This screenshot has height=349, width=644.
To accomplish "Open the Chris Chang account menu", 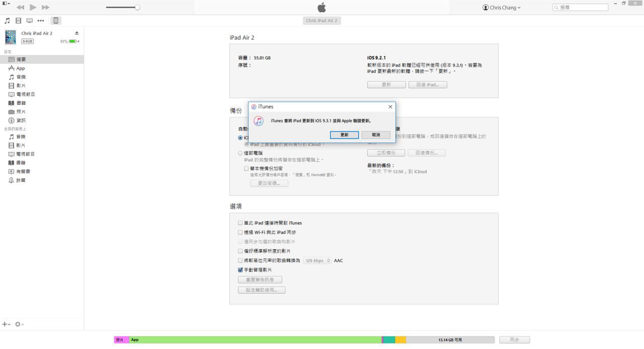I will (x=501, y=8).
